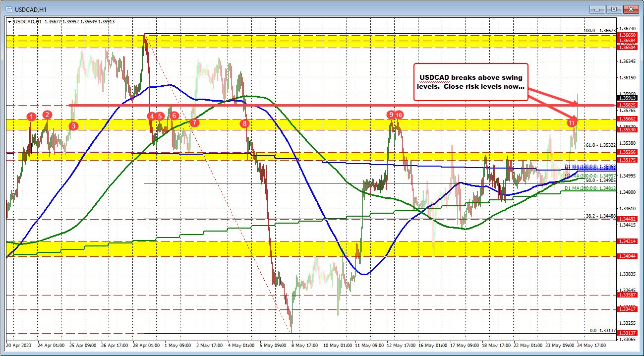Click price axis value 1.34995
The width and height of the screenshot is (644, 356).
[627, 176]
